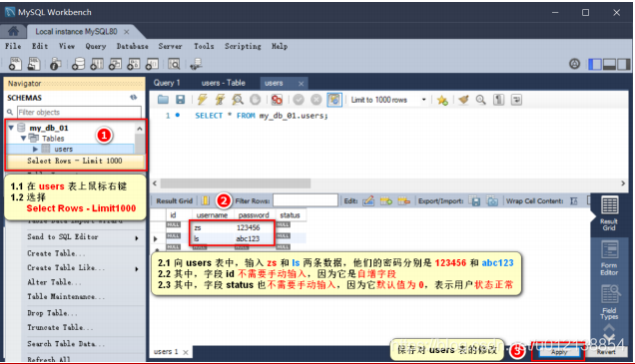Open folder icon in query toolbar

pos(163,100)
